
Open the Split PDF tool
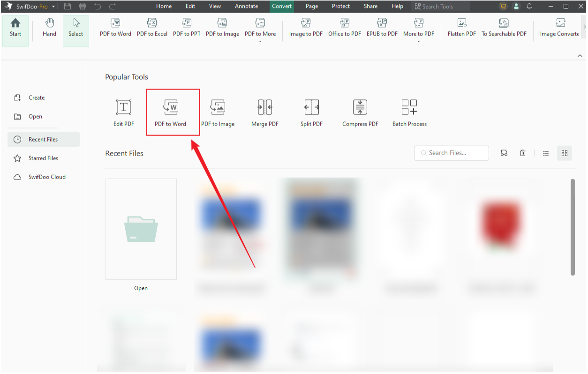point(311,112)
